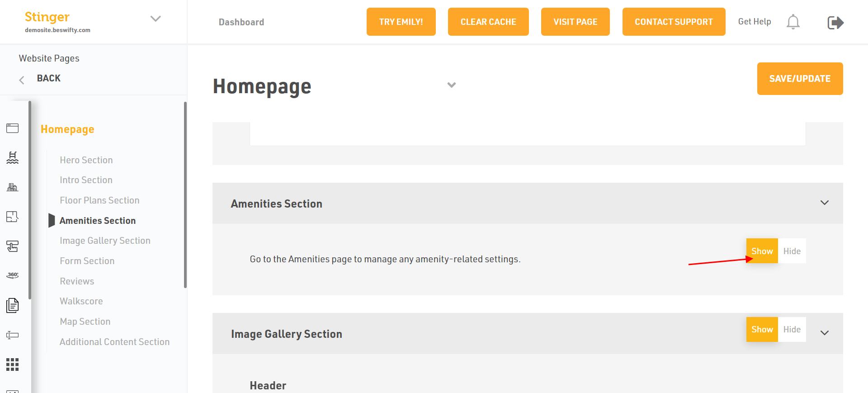This screenshot has height=393, width=868.
Task: Go to Hero Section in sidebar
Action: (86, 160)
